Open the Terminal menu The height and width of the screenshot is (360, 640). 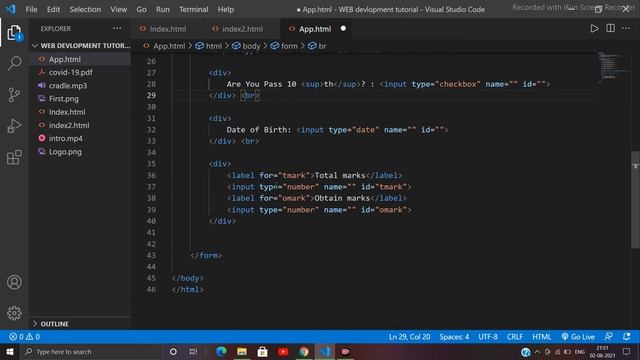[193, 9]
